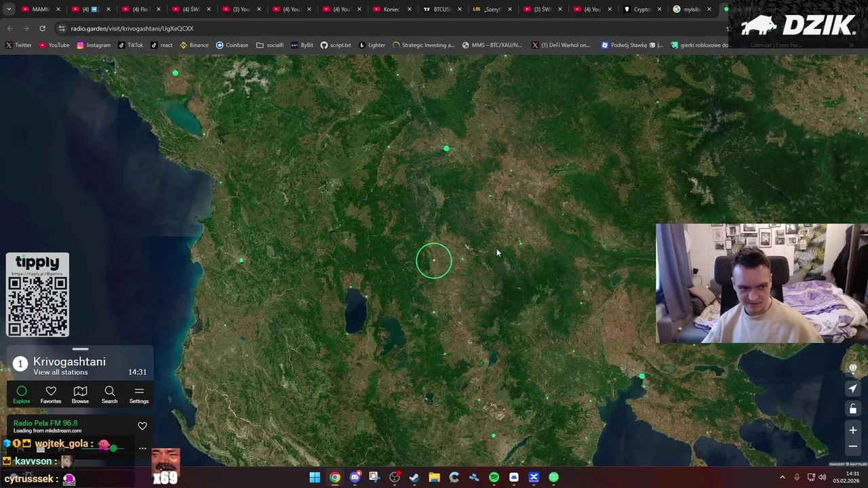Open radio.garden Settings menu icon
Screen dimensions: 868x488
click(x=139, y=391)
